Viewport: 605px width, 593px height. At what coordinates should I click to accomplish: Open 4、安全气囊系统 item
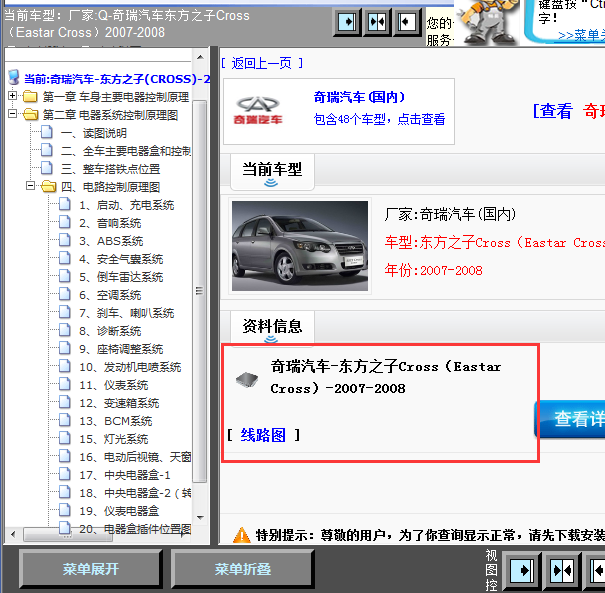point(121,259)
